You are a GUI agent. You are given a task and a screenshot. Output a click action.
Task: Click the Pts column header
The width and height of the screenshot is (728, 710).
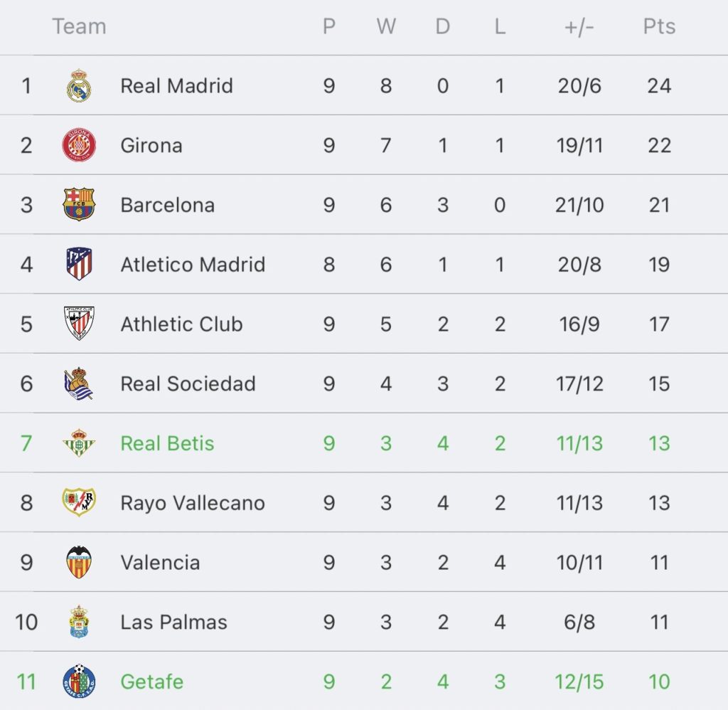click(659, 26)
